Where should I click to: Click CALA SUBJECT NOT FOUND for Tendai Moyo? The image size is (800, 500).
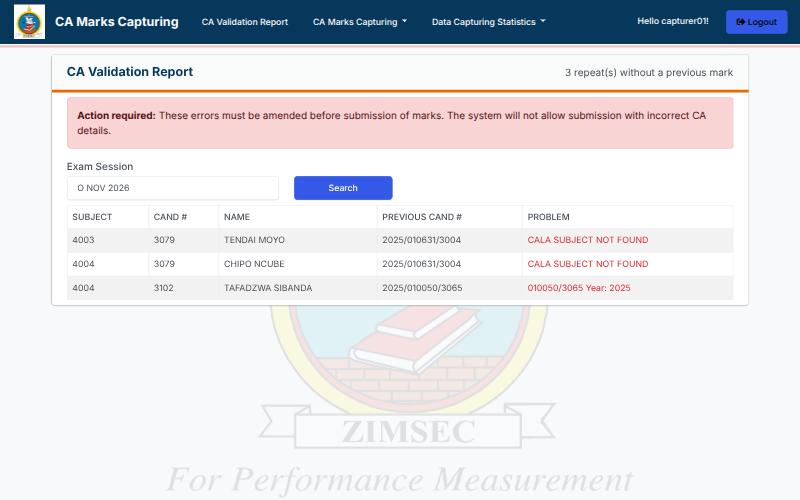[x=588, y=240]
